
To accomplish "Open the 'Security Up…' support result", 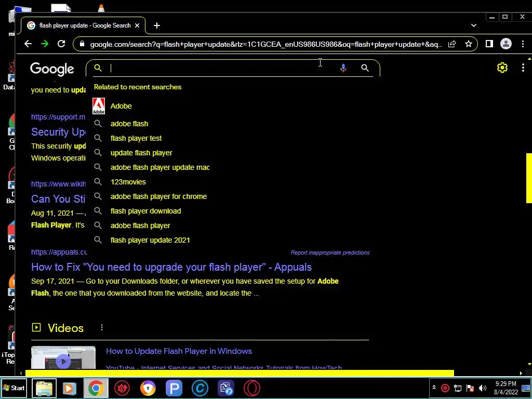I will (58, 132).
